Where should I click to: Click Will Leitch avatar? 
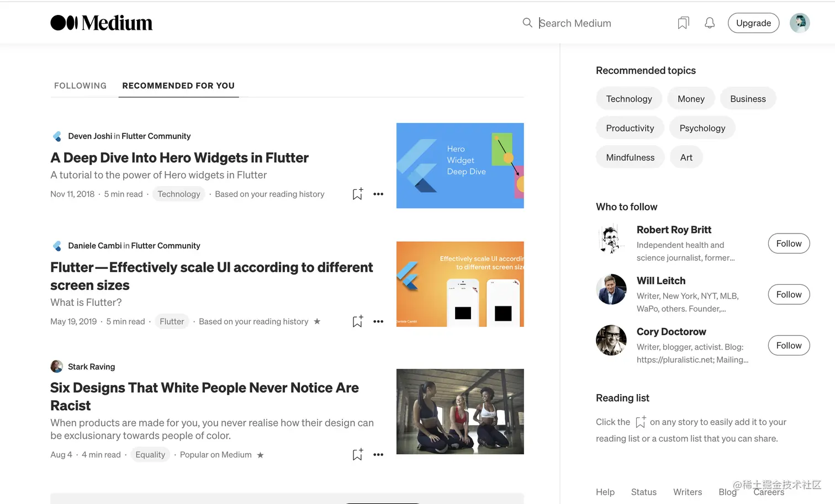(x=611, y=289)
